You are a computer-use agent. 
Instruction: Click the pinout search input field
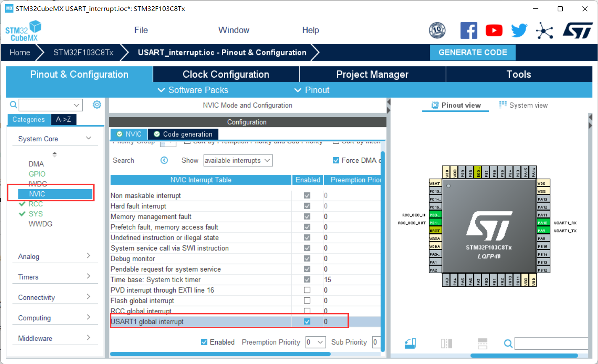(x=551, y=343)
